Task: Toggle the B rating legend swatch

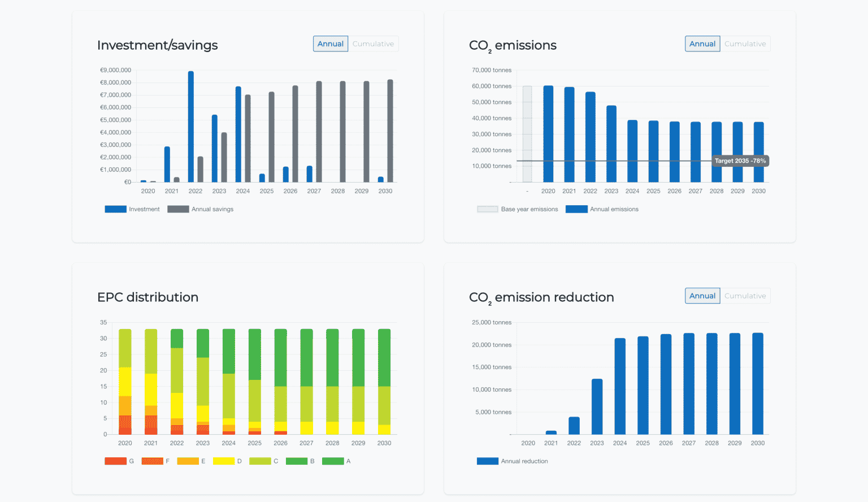Action: (297, 461)
